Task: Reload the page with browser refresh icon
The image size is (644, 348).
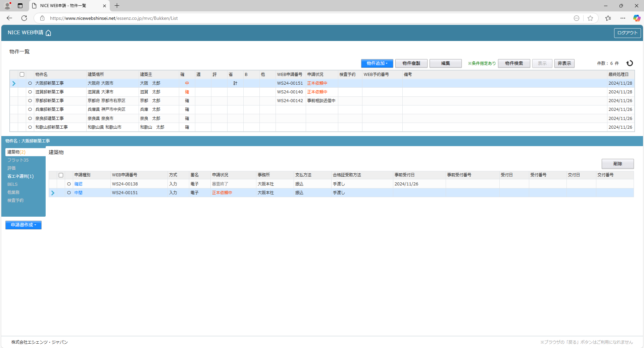Action: (x=24, y=18)
